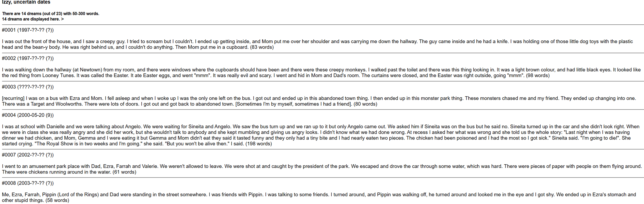
Task: Click the "Izzy, uncertain dates" page title
Action: pos(26,2)
